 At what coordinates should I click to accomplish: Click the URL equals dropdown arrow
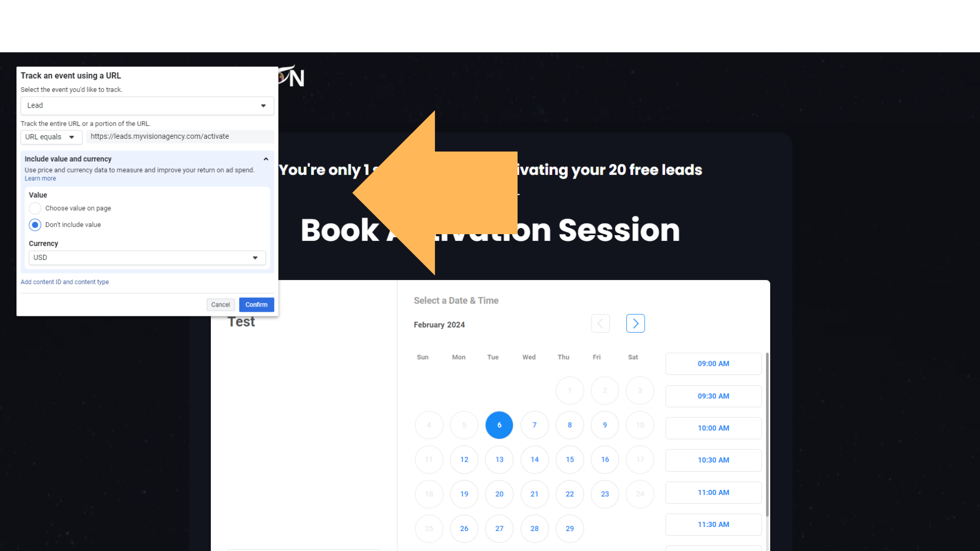click(x=71, y=136)
